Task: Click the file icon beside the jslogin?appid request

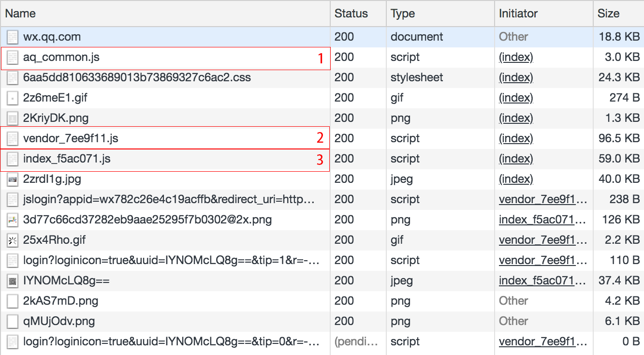Action: [13, 200]
